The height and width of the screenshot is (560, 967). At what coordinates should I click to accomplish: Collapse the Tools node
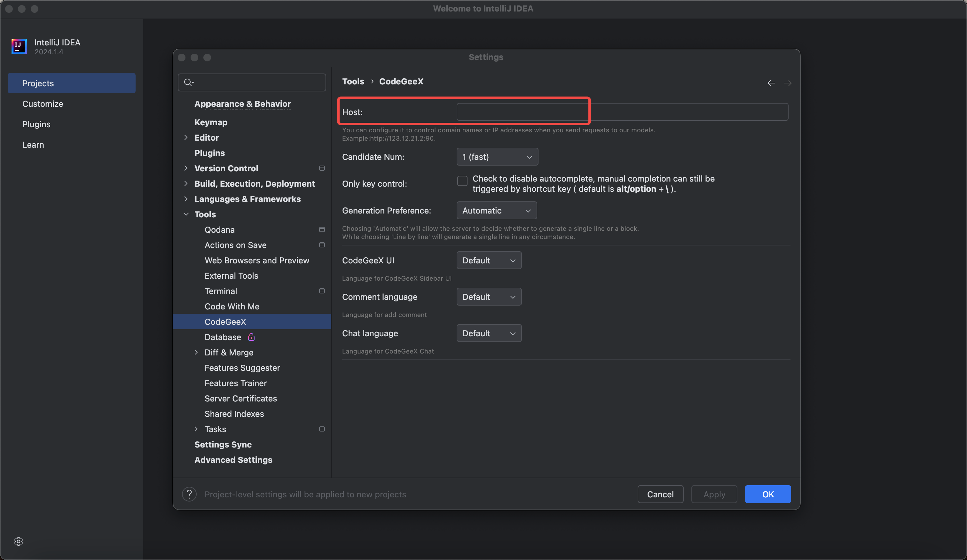click(186, 214)
